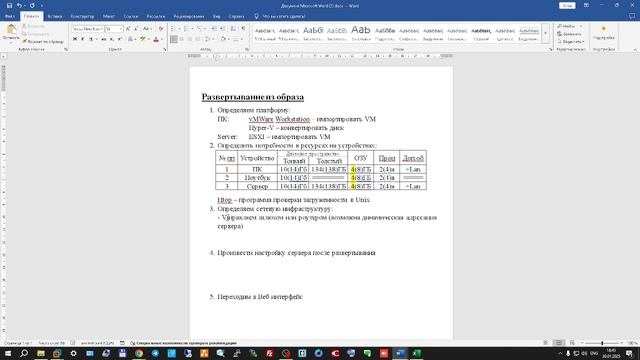Viewport: 640px width, 360px height.
Task: Click the document heading 'Развертывание из образа'
Action: pyautogui.click(x=253, y=97)
